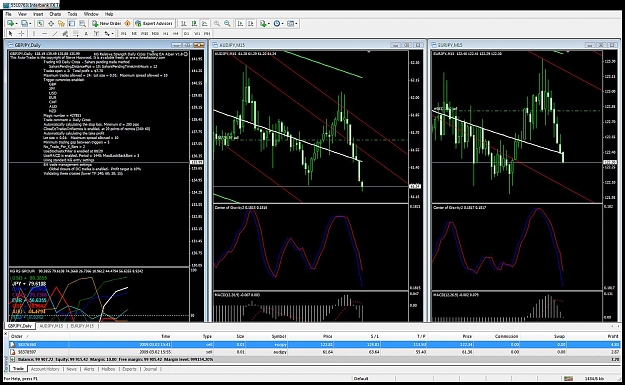Viewport: 625px width, 385px height.
Task: Toggle the H1 timeframe button
Action: tap(165, 33)
